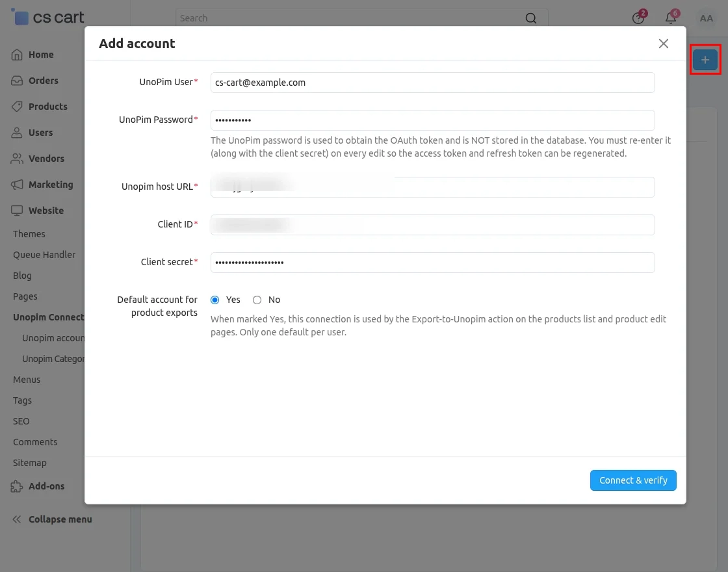728x572 pixels.
Task: Open SEO under Website
Action: [x=21, y=422]
